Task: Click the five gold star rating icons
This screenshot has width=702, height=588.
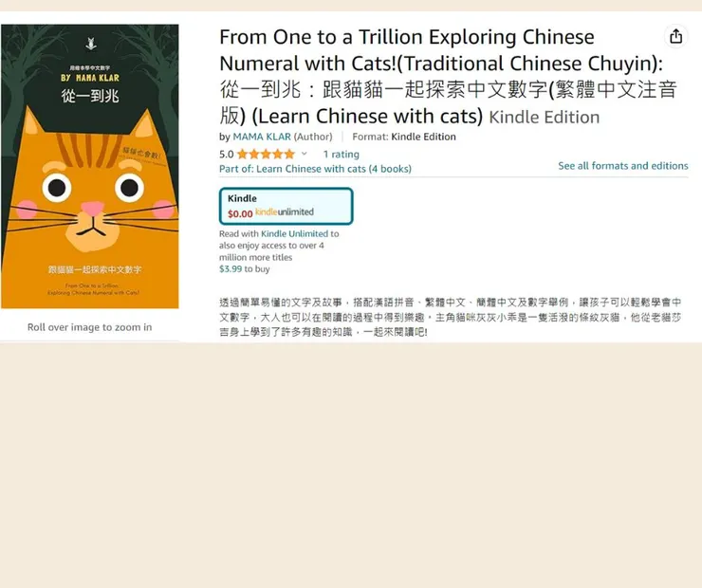Action: (266, 155)
